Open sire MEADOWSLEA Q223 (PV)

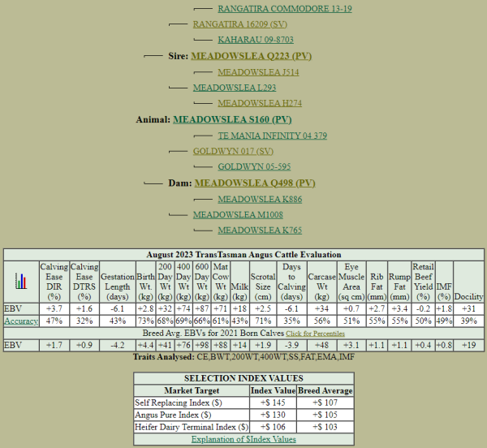[x=252, y=56]
